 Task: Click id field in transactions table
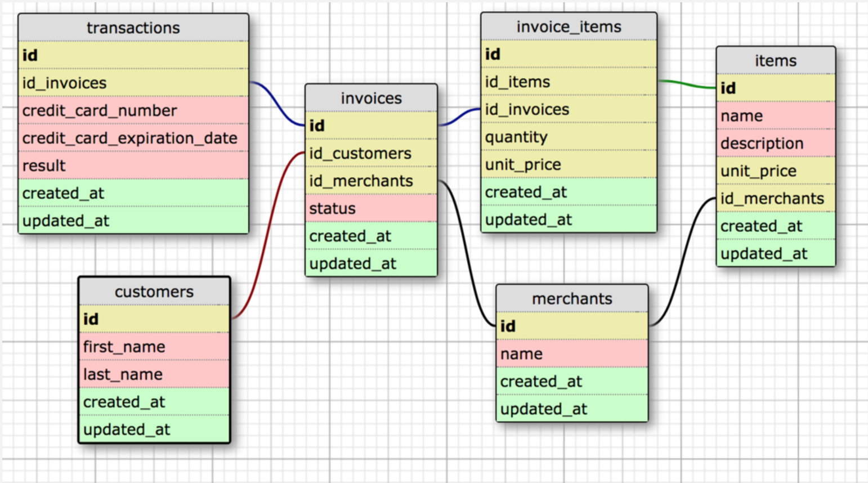coord(133,55)
